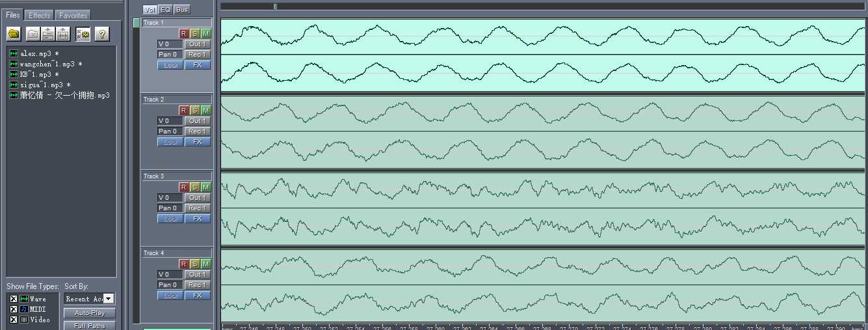Viewport: 868px width, 330px height.
Task: Switch to the Effects tab
Action: point(40,15)
